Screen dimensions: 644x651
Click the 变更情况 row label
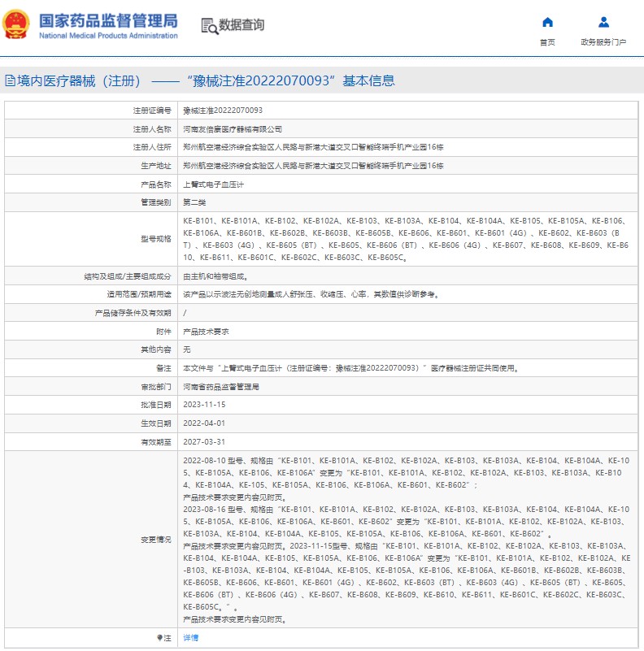[156, 540]
